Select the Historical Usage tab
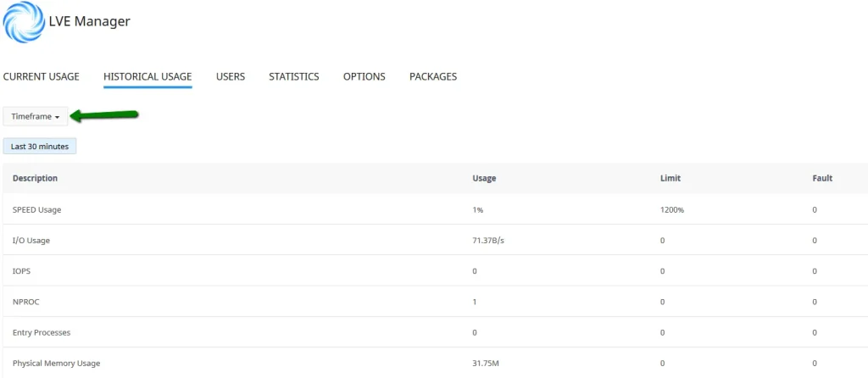 147,77
